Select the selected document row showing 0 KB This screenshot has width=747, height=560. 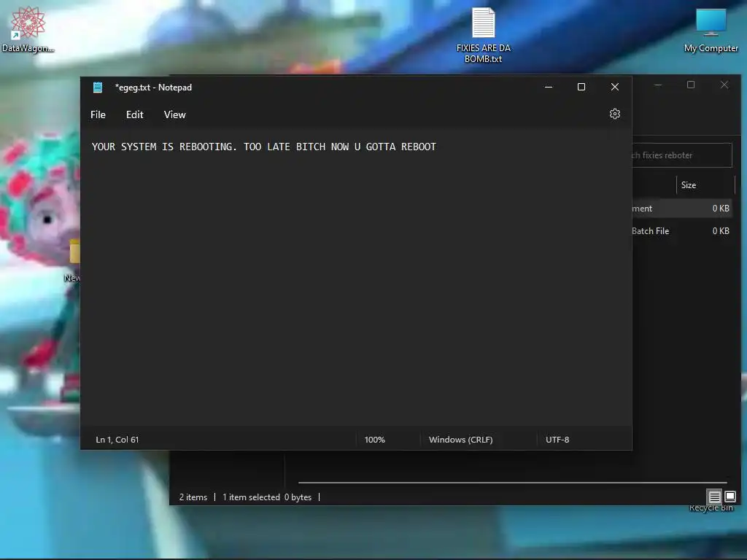coord(682,208)
